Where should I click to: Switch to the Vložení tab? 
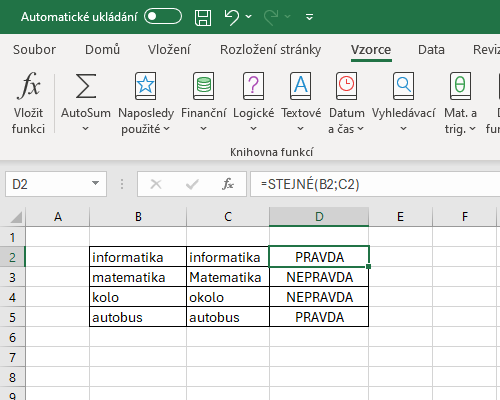[169, 50]
